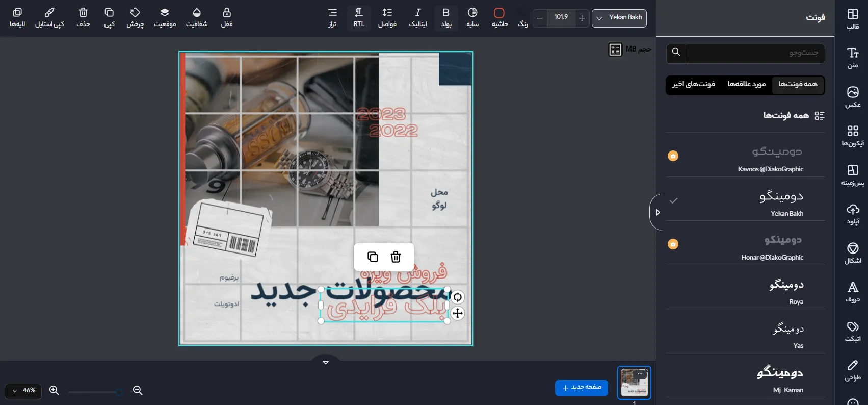Open the قالب (templates) sidebar panel
The height and width of the screenshot is (405, 868).
point(853,18)
